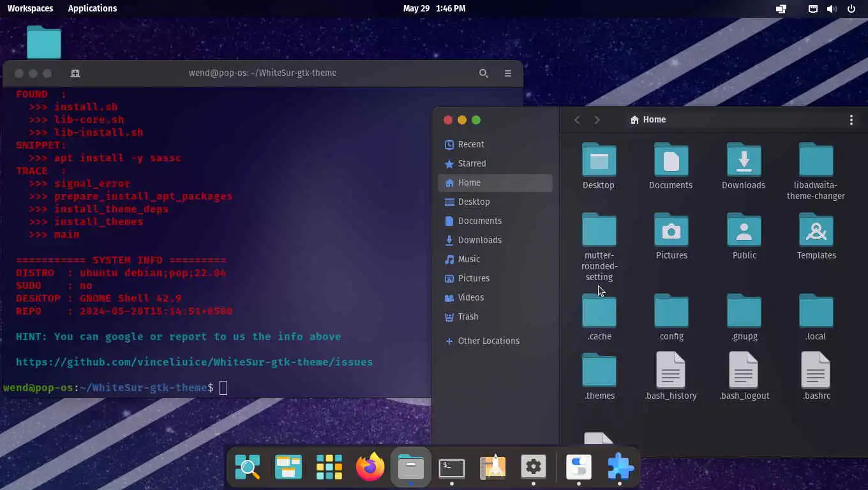
Task: Open the date and time menu
Action: [434, 8]
